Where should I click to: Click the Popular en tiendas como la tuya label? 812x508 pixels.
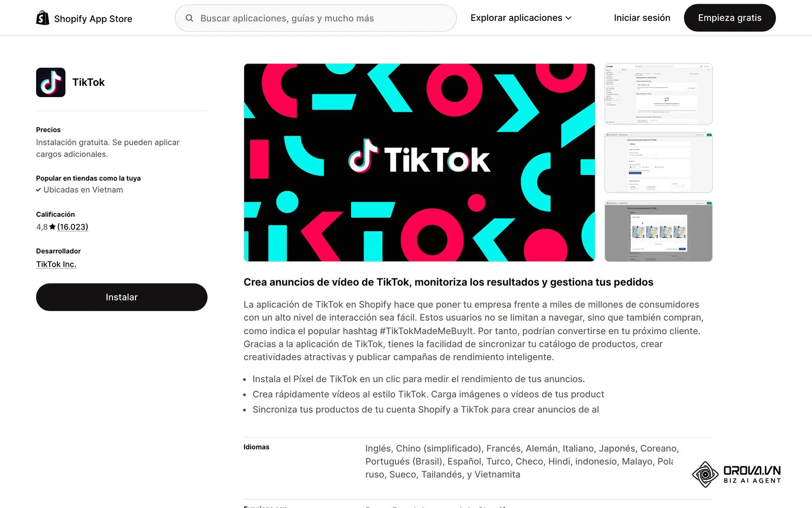point(88,178)
